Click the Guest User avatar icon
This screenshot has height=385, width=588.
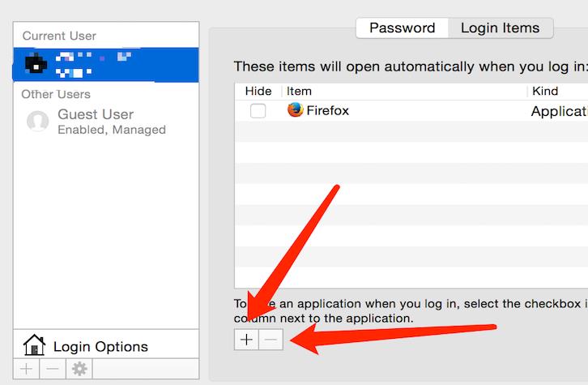coord(37,122)
